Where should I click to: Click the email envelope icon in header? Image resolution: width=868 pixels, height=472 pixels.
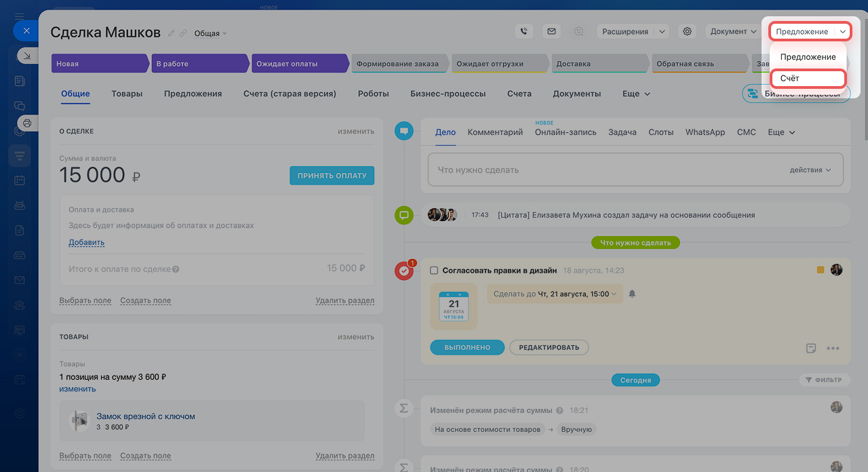pos(551,31)
